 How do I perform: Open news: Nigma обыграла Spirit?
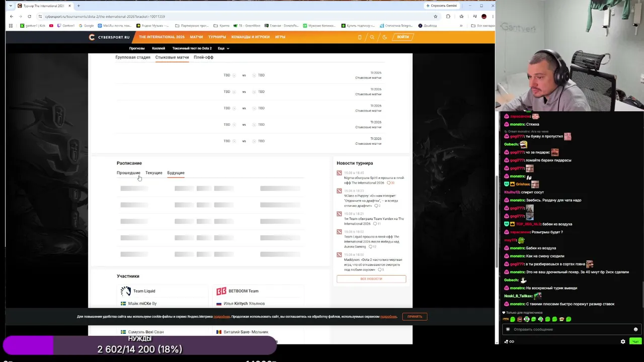[374, 180]
